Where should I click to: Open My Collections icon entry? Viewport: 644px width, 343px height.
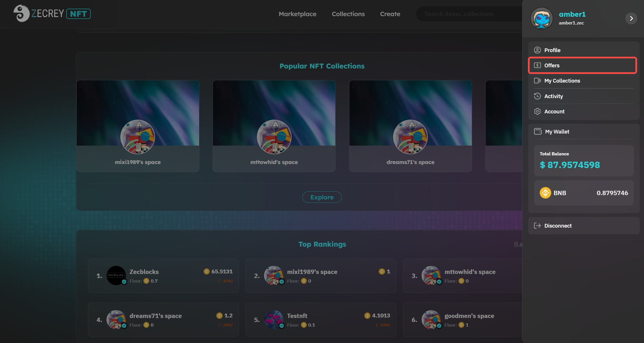[537, 81]
